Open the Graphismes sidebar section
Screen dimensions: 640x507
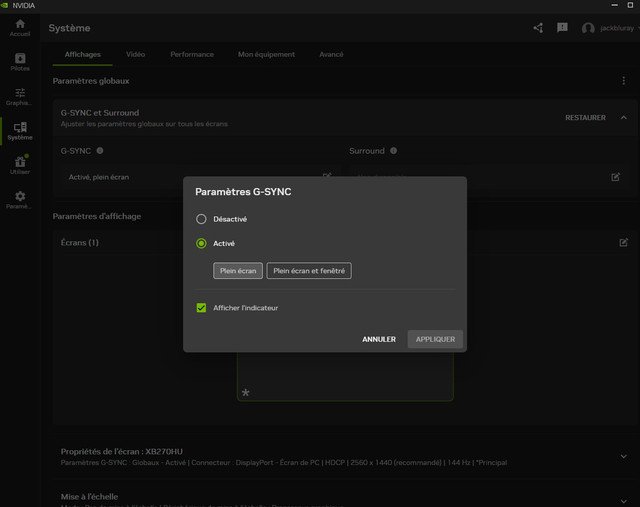tap(20, 97)
